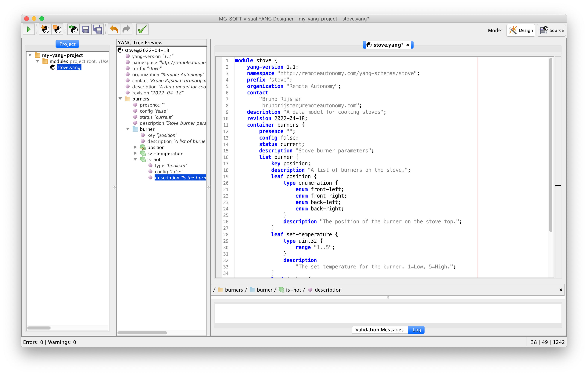Switch to Source mode
Viewport: 588px width, 375px height.
pyautogui.click(x=551, y=30)
